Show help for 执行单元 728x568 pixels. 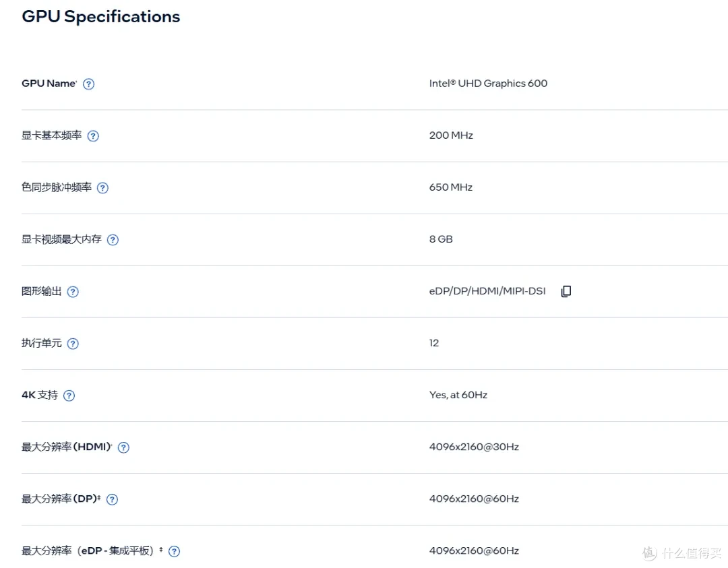click(73, 344)
